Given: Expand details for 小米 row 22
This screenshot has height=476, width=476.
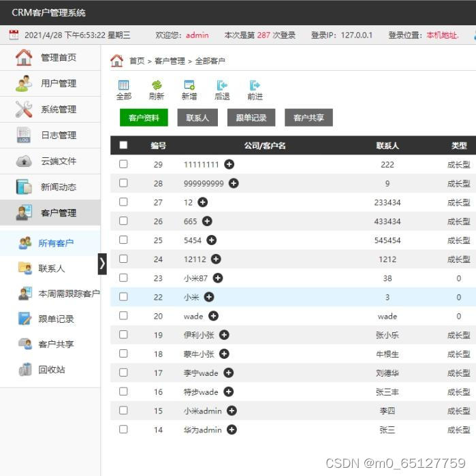Looking at the screenshot, I should tap(209, 297).
